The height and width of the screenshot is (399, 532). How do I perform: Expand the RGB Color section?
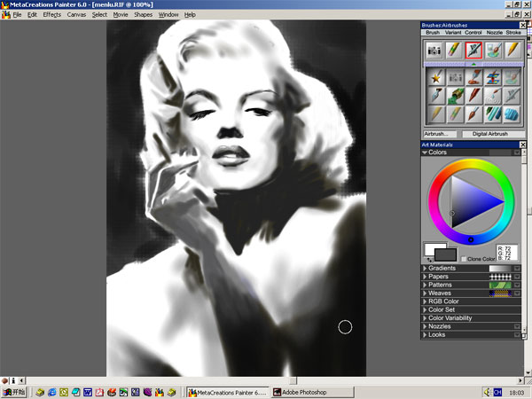pyautogui.click(x=425, y=301)
